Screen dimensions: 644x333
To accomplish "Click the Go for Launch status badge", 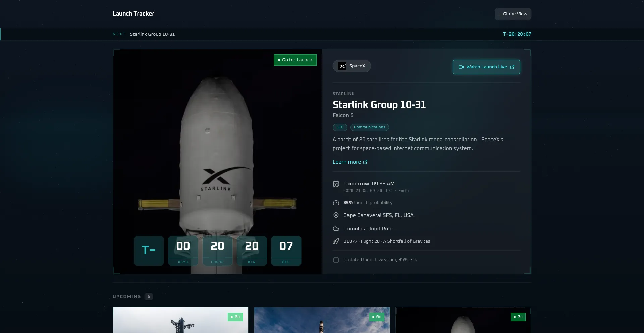I will click(295, 60).
